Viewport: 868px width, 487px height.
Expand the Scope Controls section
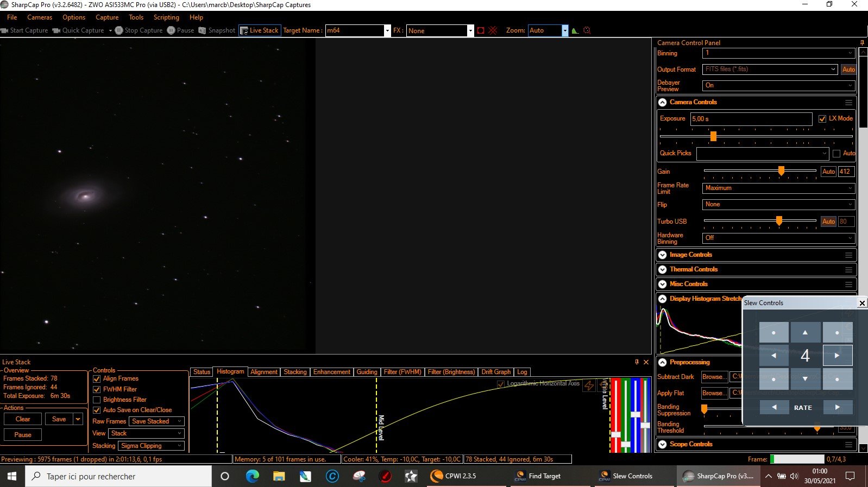(662, 444)
